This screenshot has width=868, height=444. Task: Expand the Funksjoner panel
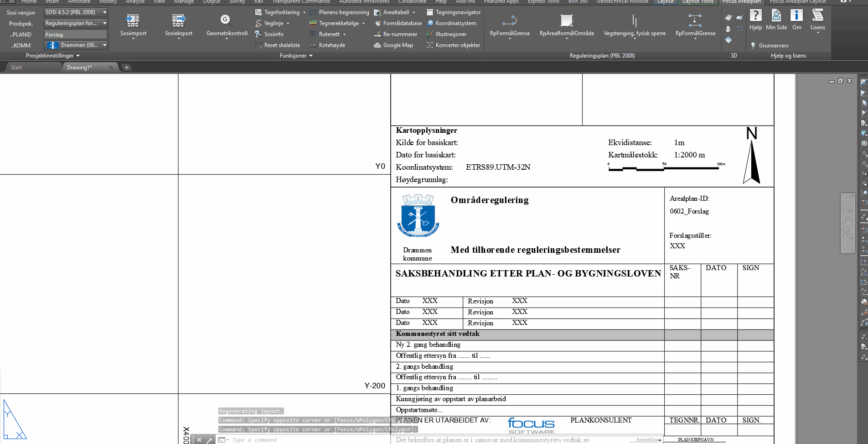tap(296, 56)
